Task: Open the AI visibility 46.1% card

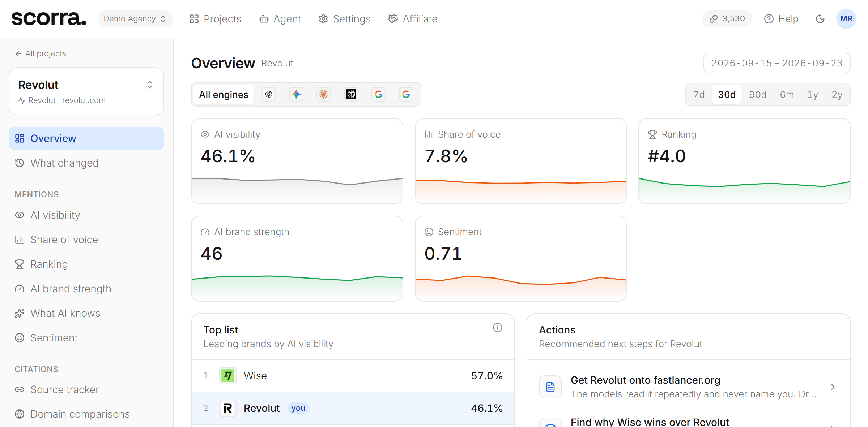Action: [297, 161]
